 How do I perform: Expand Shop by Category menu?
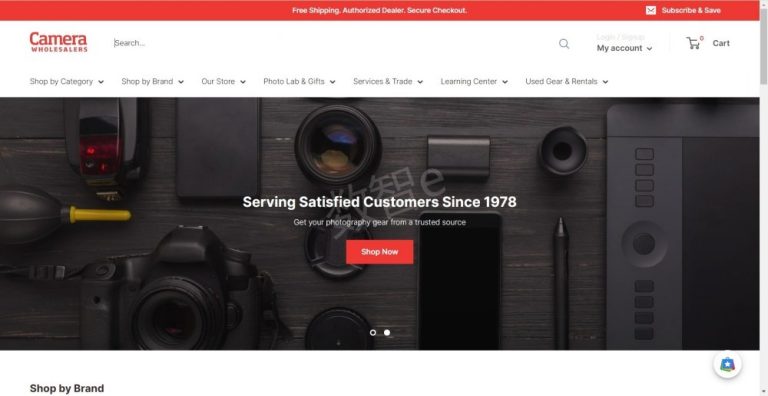tap(67, 81)
